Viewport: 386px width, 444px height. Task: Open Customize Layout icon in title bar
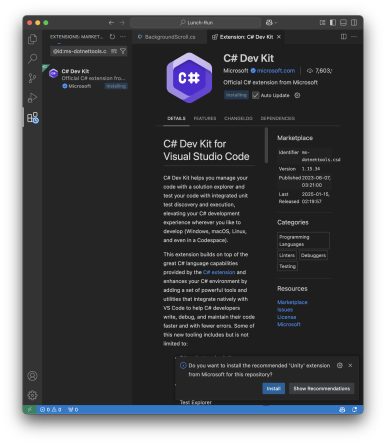[x=322, y=23]
